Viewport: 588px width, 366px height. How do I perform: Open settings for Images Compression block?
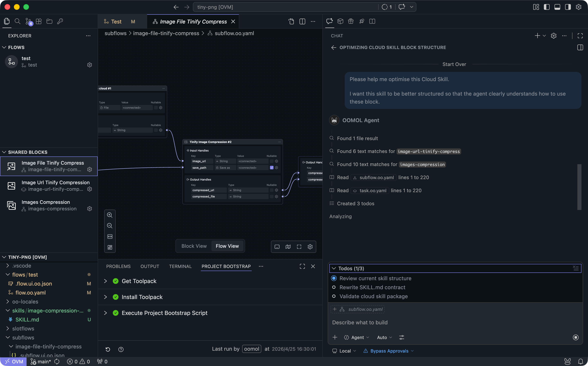point(89,209)
